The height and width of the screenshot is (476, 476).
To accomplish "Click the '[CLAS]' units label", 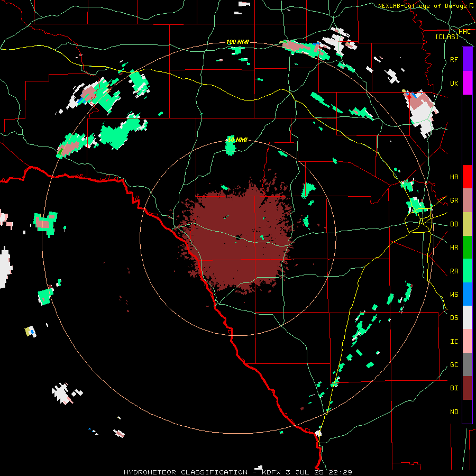I will point(447,36).
